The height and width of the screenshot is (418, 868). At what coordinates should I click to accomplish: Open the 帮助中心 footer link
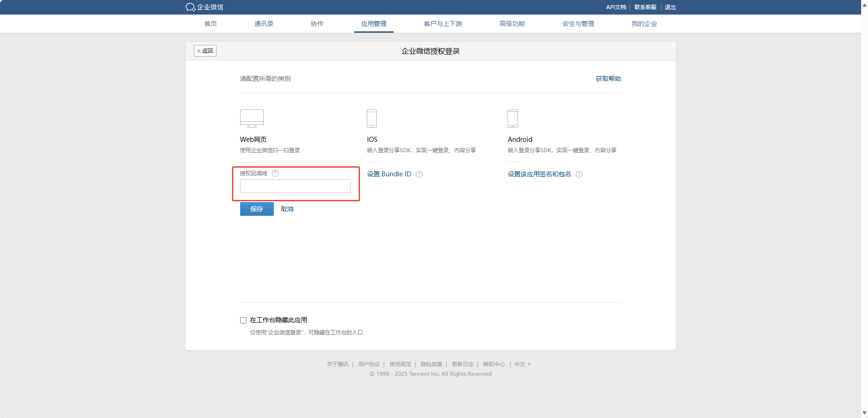pyautogui.click(x=494, y=364)
